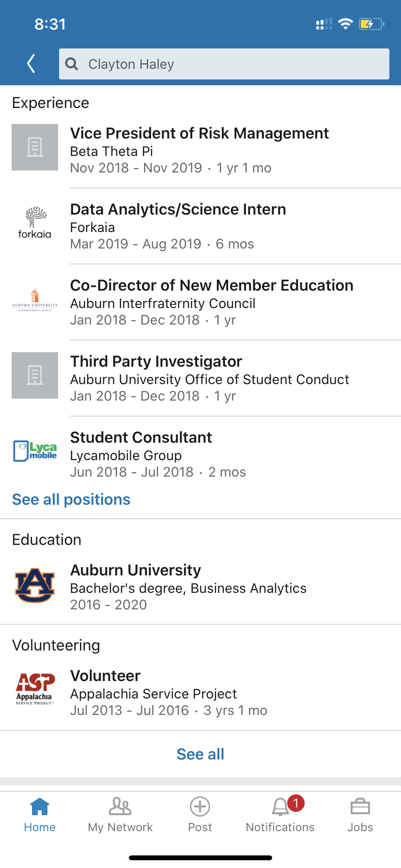Tap the Lycamobile logo icon
The height and width of the screenshot is (868, 401).
35,451
